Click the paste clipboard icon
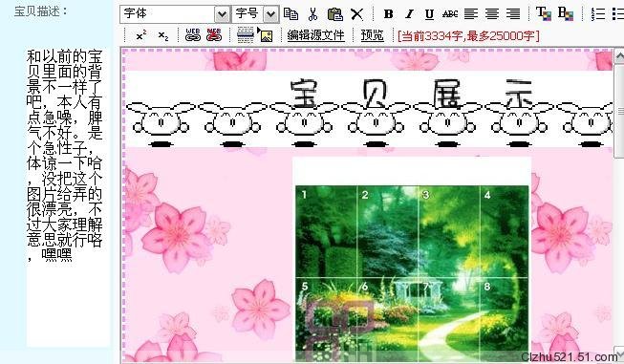The image size is (624, 364). [x=335, y=14]
